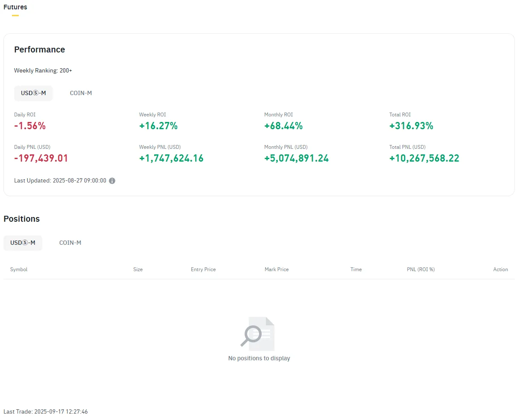Image resolution: width=528 pixels, height=420 pixels.
Task: Click the Action column header
Action: [500, 269]
